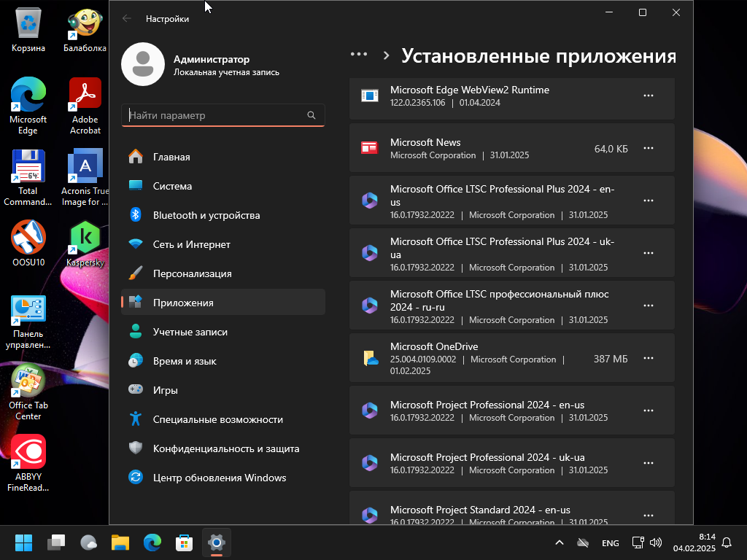Viewport: 747px width, 560px height.
Task: Click the Microsoft OneDrive app icon
Action: coord(370,358)
